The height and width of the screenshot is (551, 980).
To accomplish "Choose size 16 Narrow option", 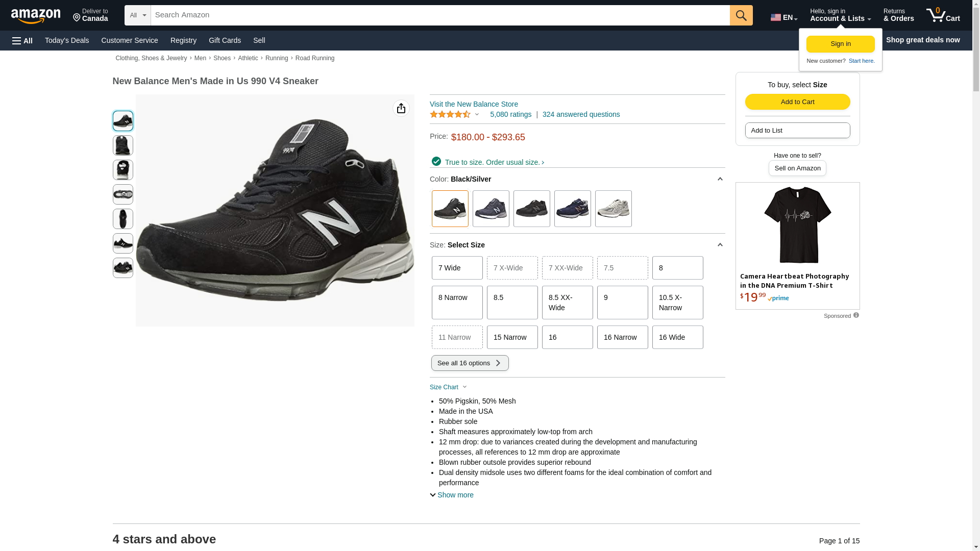I will (x=622, y=337).
